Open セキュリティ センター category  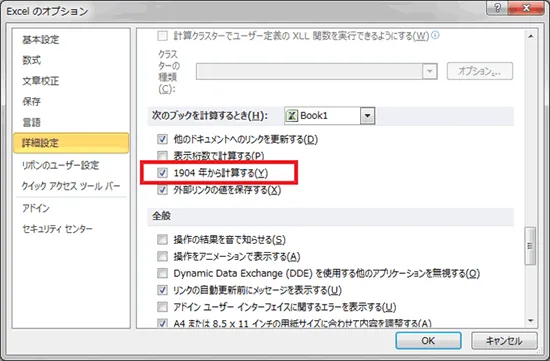[x=57, y=229]
